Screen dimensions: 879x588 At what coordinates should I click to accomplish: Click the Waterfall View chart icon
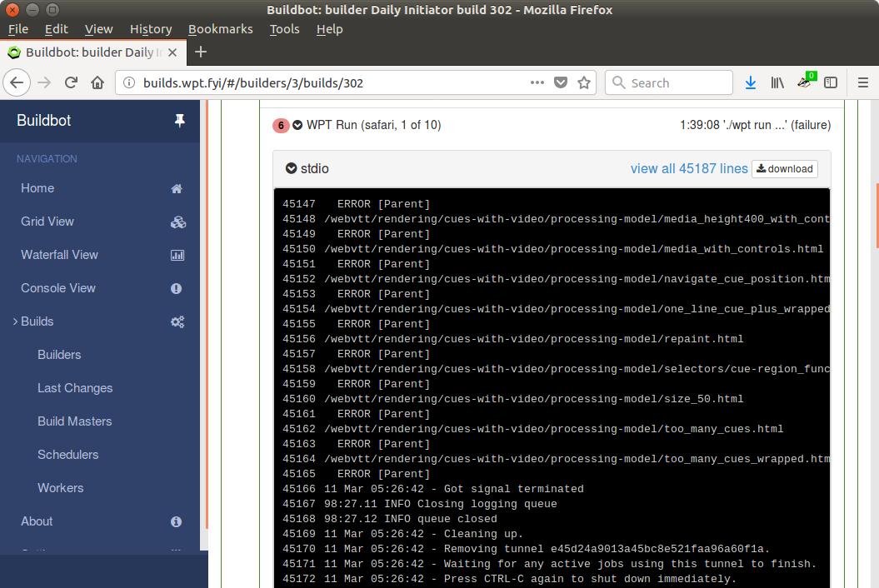pyautogui.click(x=177, y=255)
